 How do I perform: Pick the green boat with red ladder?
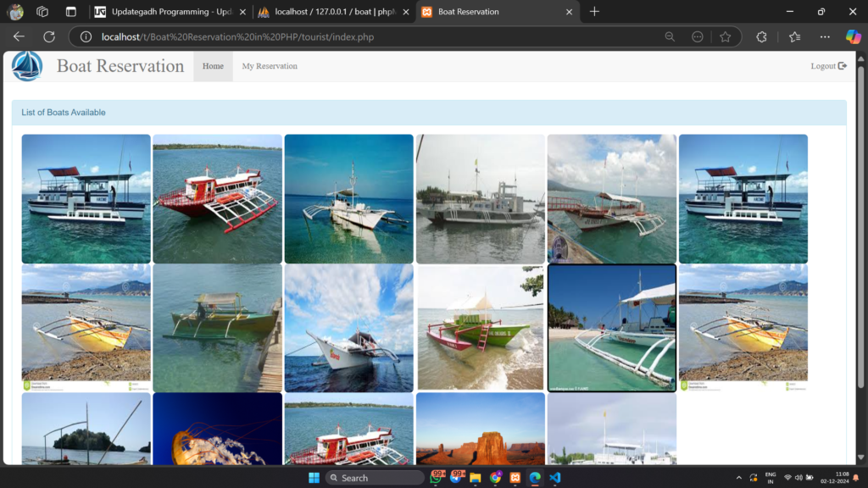click(x=481, y=328)
